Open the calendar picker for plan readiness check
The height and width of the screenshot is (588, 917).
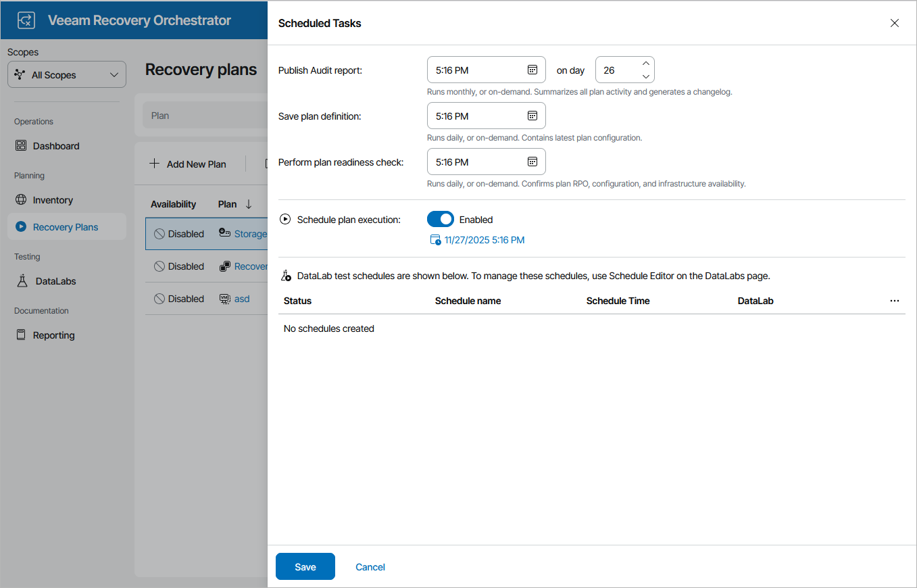534,162
